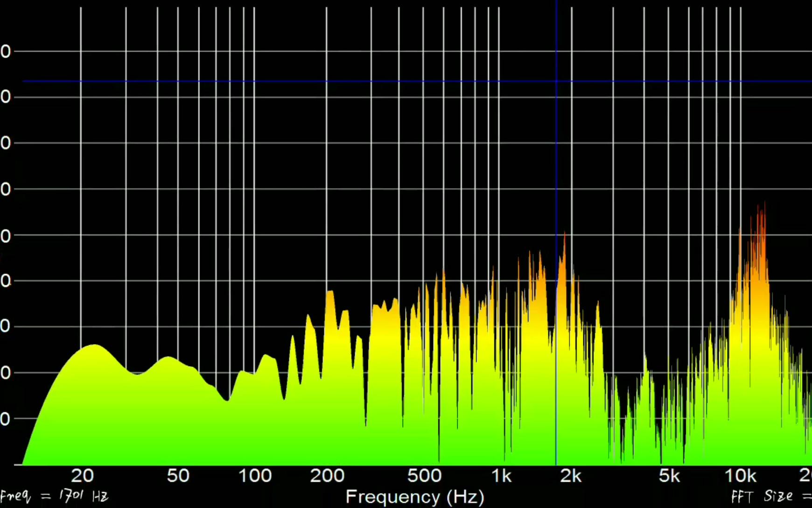Select the 'Frequency (Hz)' axis title
The image size is (812, 508).
415,497
